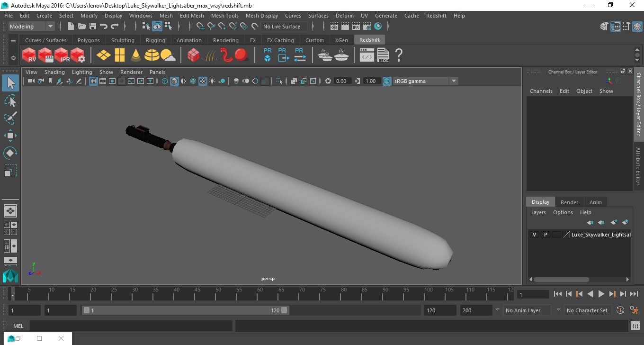Play animation forwards
Image resolution: width=644 pixels, height=345 pixels.
point(601,294)
